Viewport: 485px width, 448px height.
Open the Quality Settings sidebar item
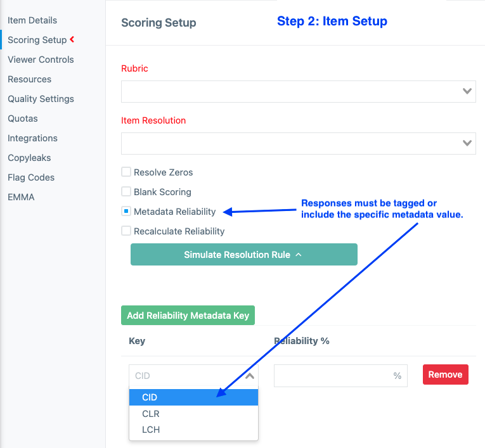click(41, 99)
